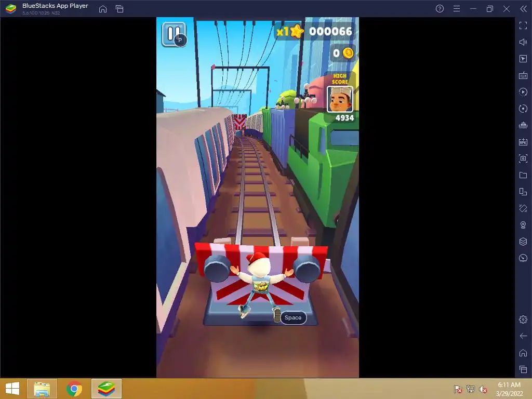The image size is (532, 399).
Task: Rotate screen using sidebar icon
Action: 523,192
